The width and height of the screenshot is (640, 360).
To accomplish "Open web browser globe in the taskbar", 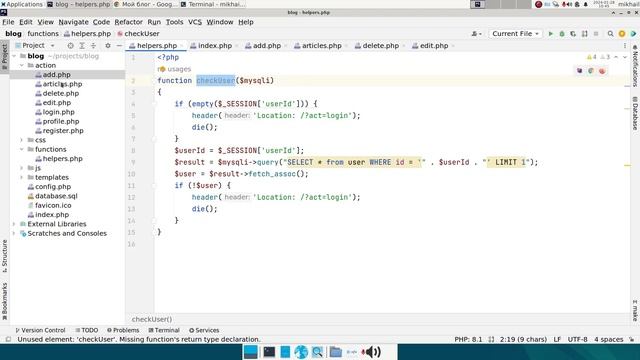I will click(x=301, y=352).
